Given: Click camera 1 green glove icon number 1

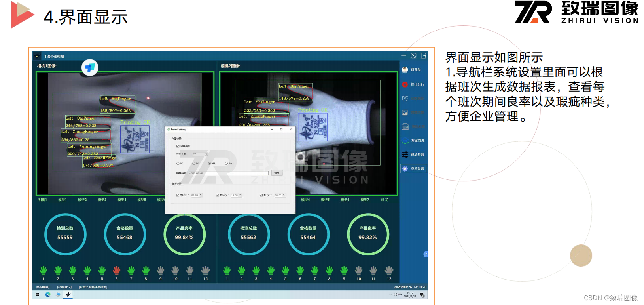Looking at the screenshot, I should pyautogui.click(x=44, y=271).
